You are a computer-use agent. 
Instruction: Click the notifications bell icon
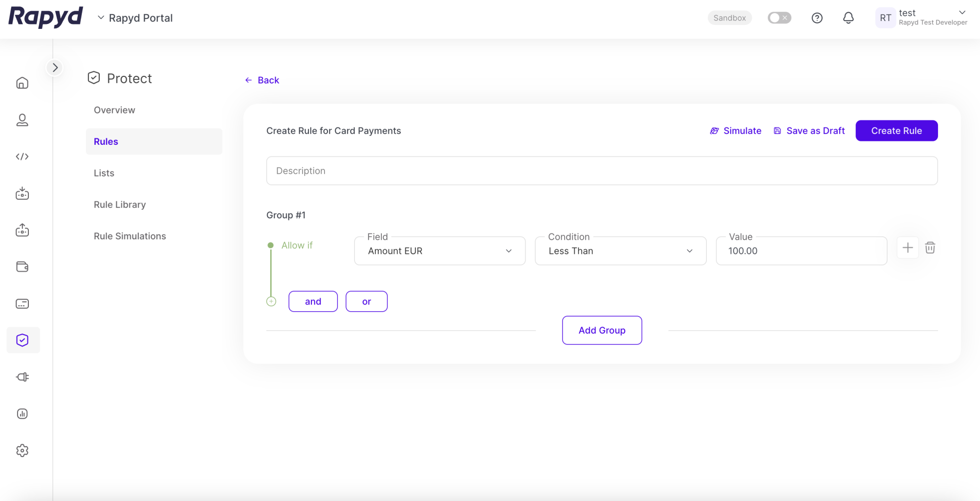pyautogui.click(x=848, y=18)
